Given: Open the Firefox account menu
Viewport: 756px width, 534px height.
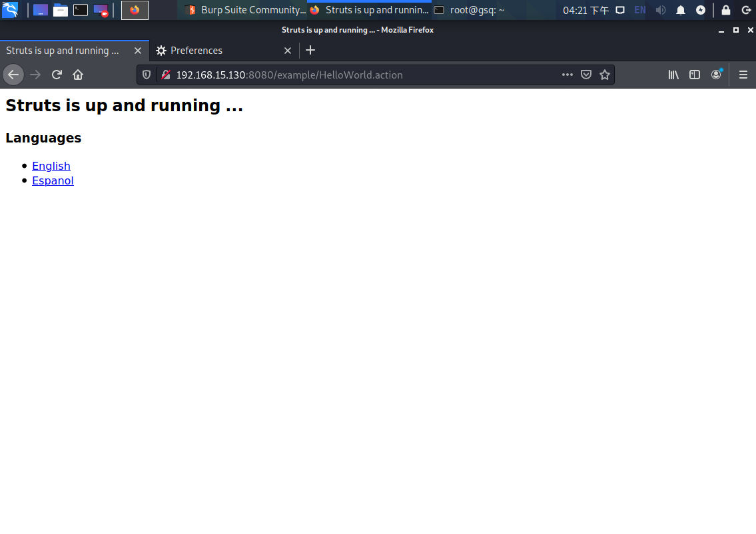Looking at the screenshot, I should pyautogui.click(x=716, y=75).
